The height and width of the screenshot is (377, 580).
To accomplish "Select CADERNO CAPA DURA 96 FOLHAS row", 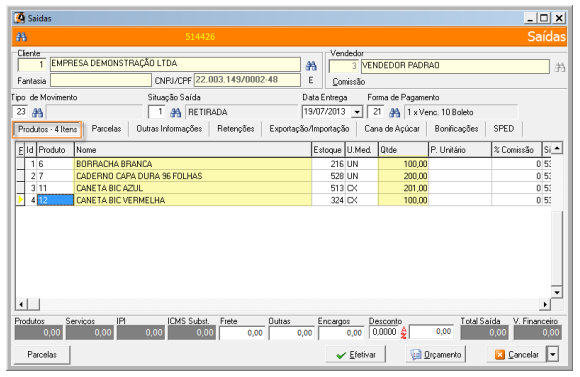I will (283, 176).
